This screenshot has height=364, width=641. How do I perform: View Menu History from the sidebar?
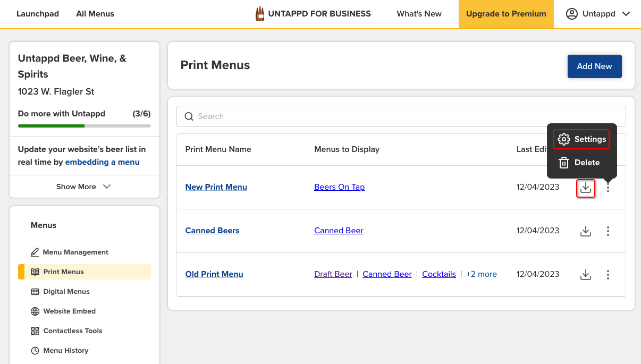(x=66, y=350)
